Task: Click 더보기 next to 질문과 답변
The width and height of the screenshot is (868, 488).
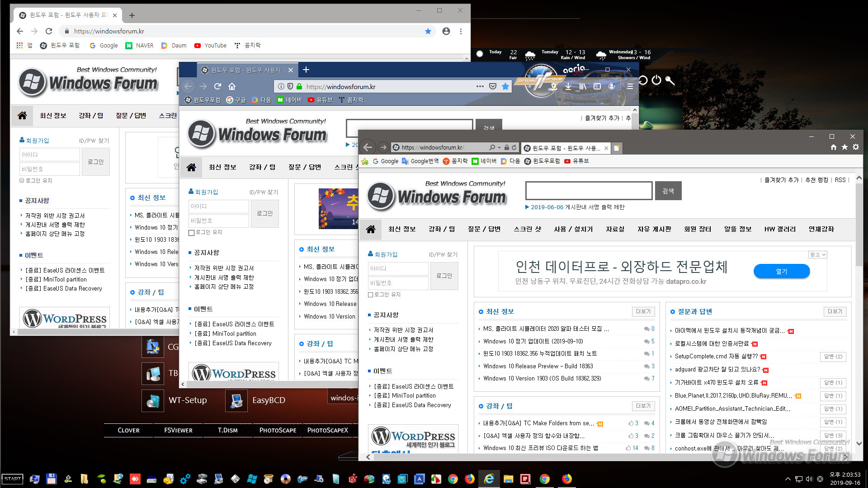Action: tap(835, 312)
